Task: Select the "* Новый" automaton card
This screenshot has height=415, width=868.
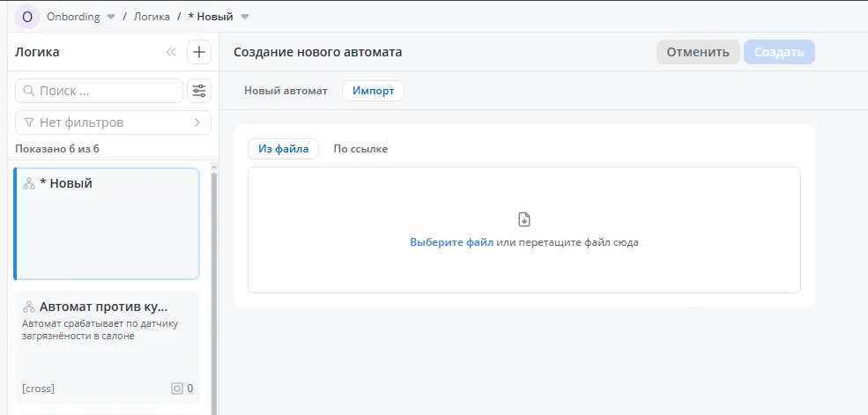Action: [107, 224]
